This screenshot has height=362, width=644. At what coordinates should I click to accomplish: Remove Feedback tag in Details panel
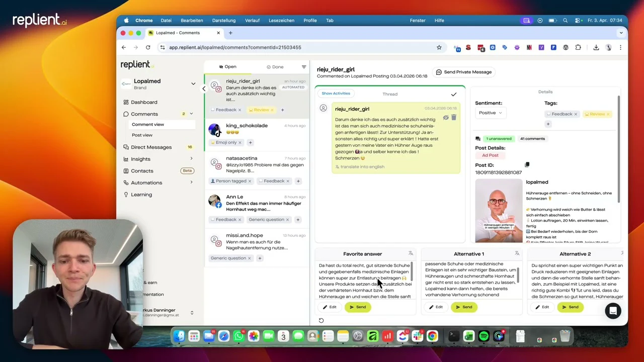pyautogui.click(x=576, y=114)
